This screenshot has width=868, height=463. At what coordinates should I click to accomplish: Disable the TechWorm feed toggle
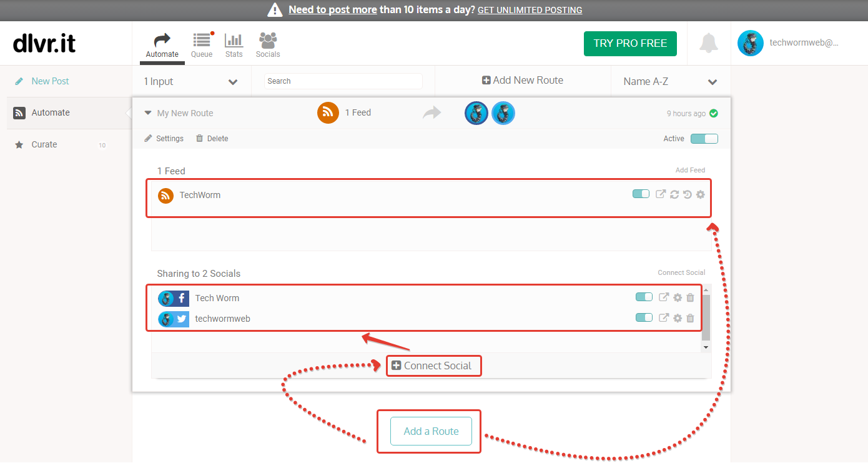point(641,194)
